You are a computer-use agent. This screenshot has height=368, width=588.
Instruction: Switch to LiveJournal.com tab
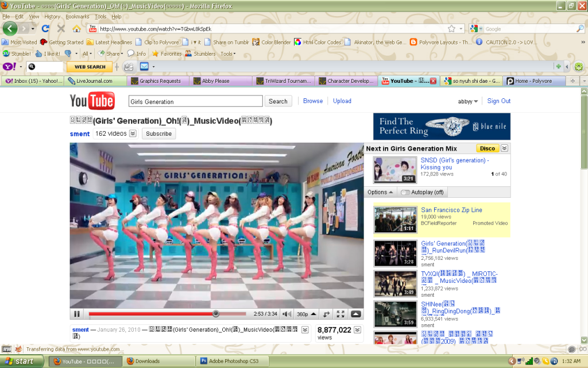point(95,80)
